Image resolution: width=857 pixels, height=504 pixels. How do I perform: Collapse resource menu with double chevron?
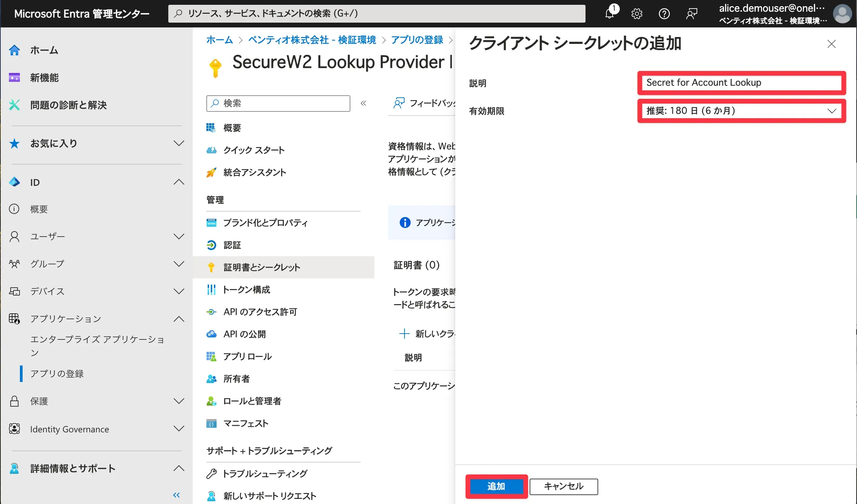point(363,103)
